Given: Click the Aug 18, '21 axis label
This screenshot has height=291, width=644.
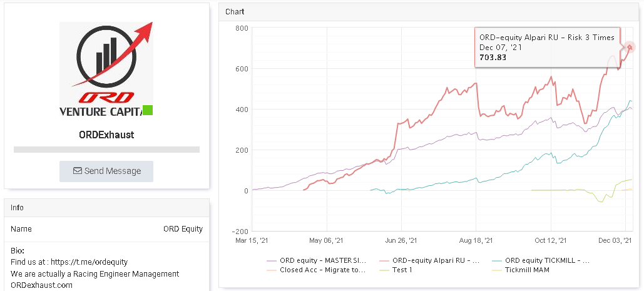Looking at the screenshot, I should (x=476, y=240).
